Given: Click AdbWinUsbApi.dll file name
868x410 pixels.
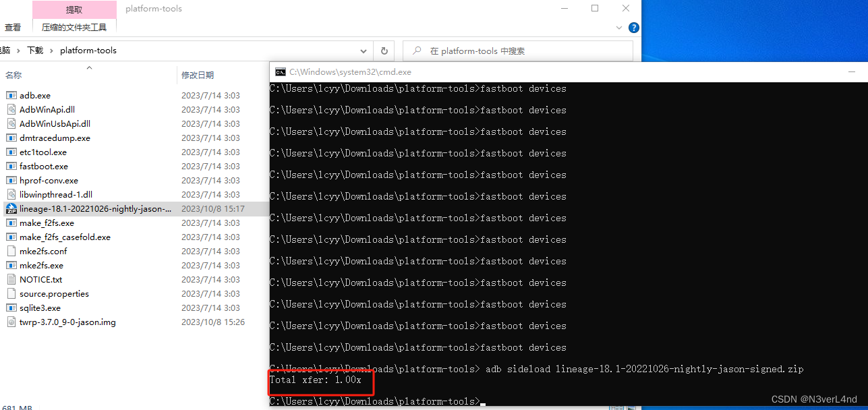Looking at the screenshot, I should pyautogui.click(x=55, y=124).
